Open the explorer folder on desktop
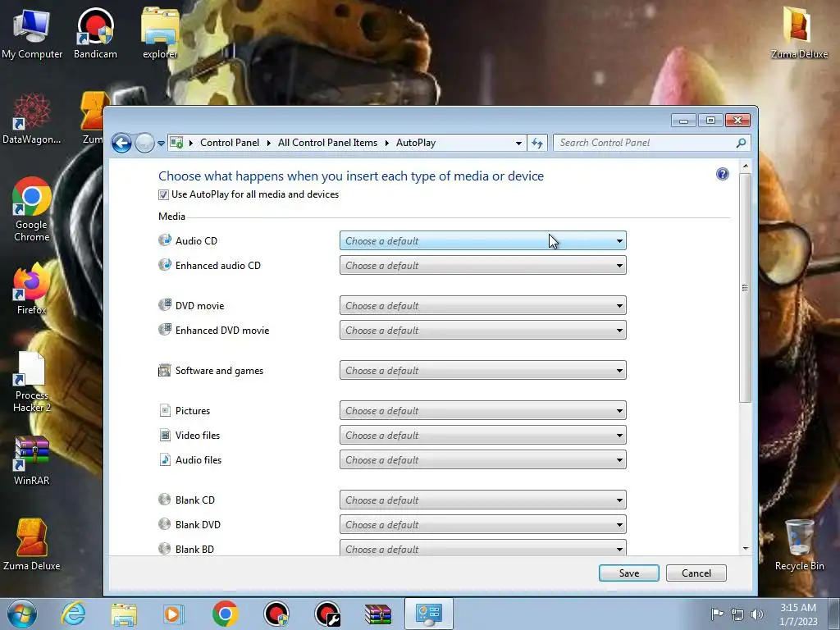840x630 pixels. pyautogui.click(x=160, y=34)
